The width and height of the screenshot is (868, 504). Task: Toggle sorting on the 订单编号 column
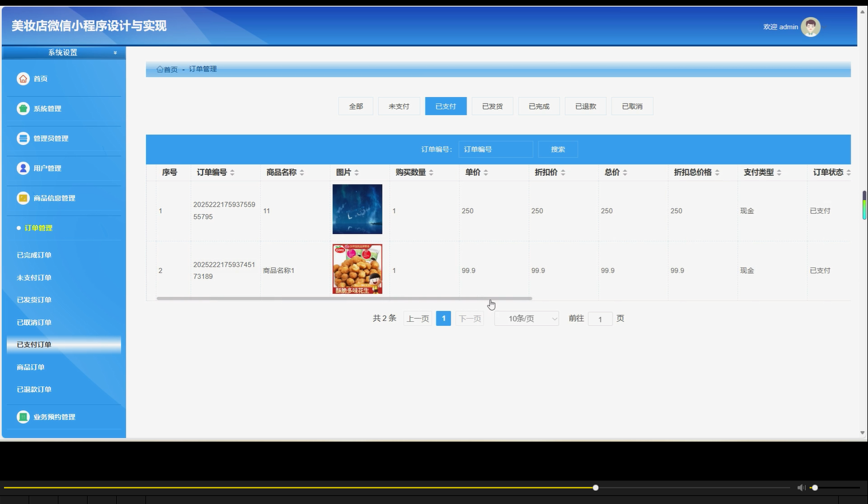coord(232,172)
